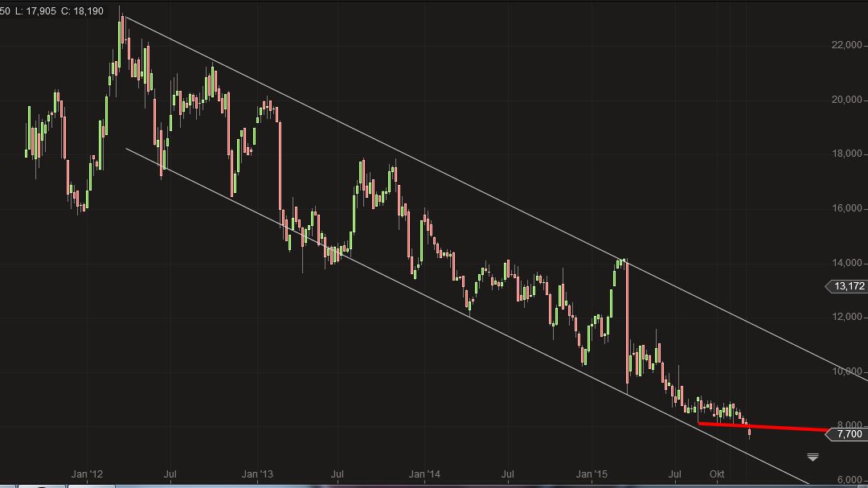Click the 12,000 price axis label
The width and height of the screenshot is (868, 488).
847,317
